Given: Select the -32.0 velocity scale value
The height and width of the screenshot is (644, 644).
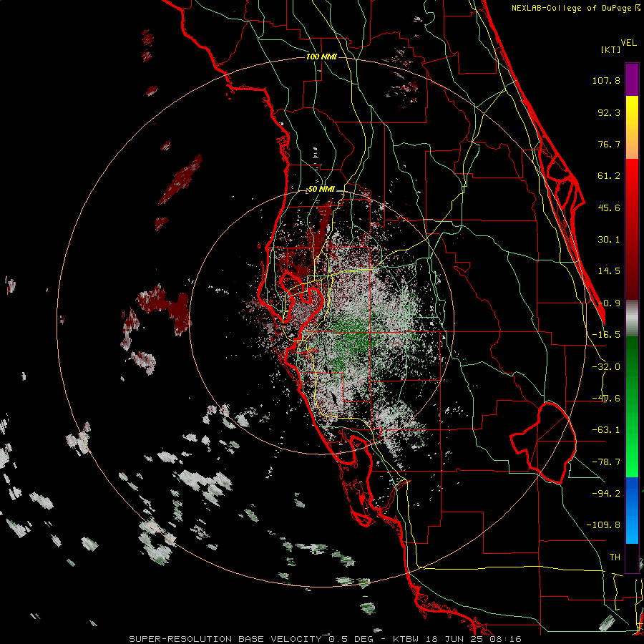Looking at the screenshot, I should click(x=606, y=367).
